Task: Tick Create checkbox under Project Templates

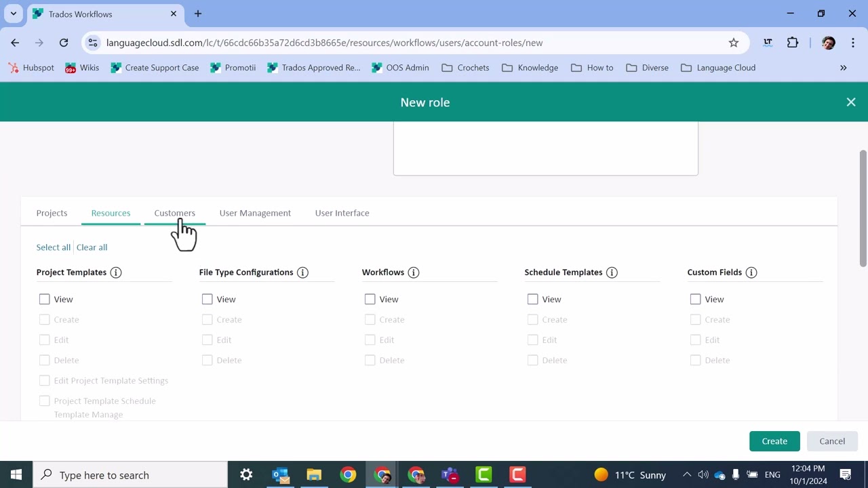Action: tap(45, 319)
